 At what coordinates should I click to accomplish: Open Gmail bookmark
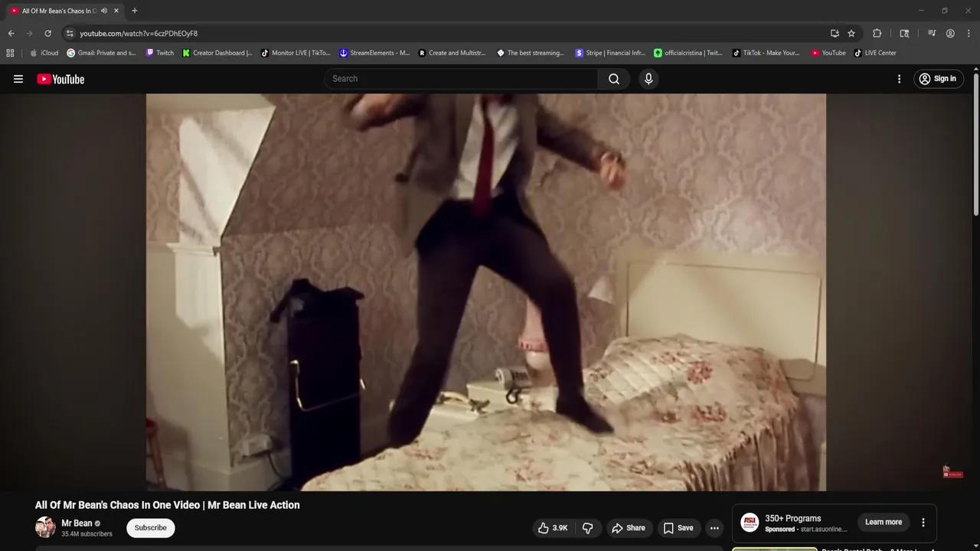(101, 53)
